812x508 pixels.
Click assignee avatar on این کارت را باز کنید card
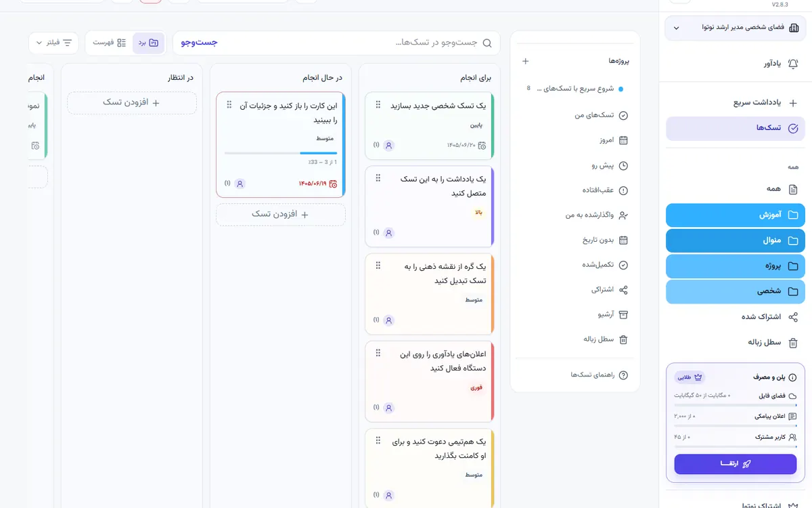click(x=240, y=184)
